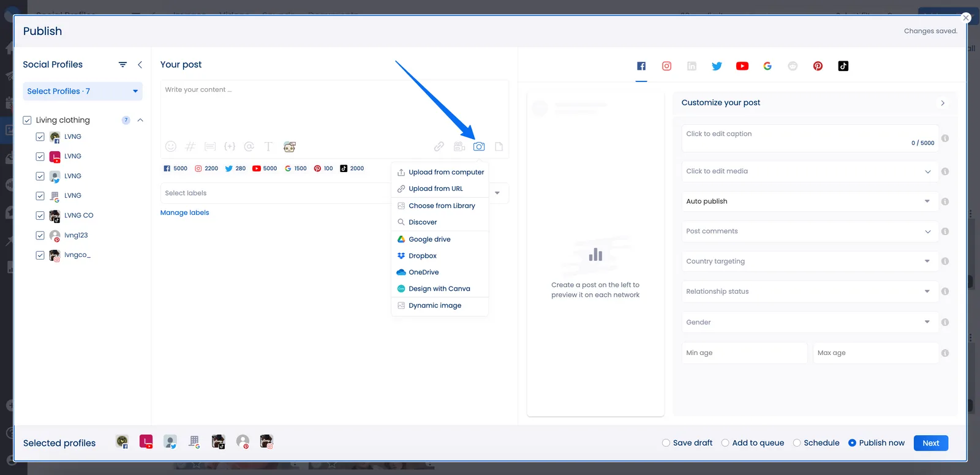Screen dimensions: 980x475
Task: Expand the Customize your post section
Action: click(x=943, y=103)
